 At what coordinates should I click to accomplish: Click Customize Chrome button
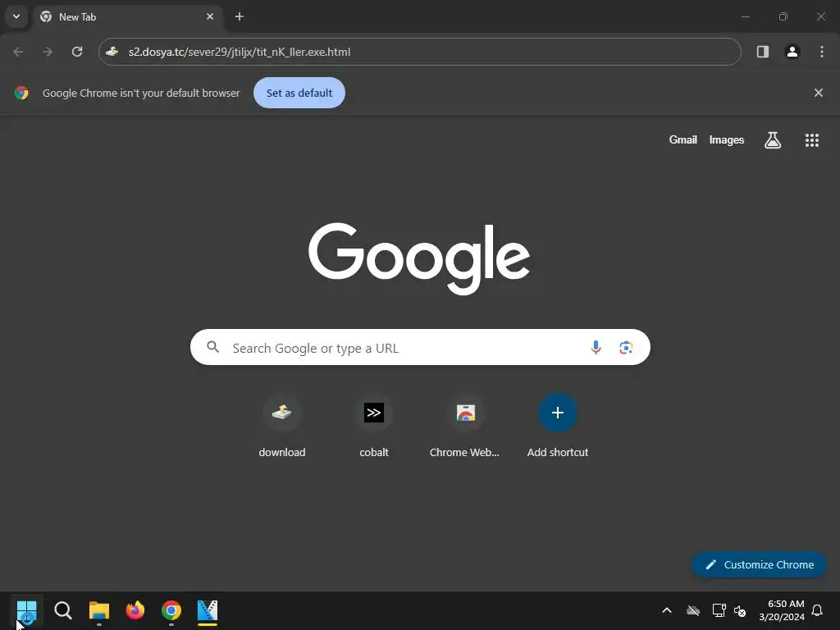click(760, 564)
